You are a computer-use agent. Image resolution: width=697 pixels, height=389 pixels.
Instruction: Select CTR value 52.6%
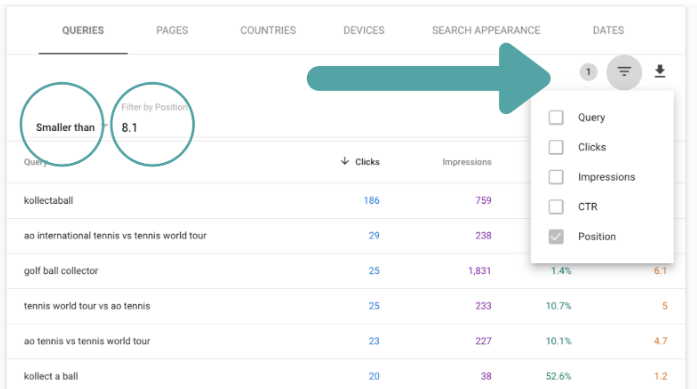(558, 376)
